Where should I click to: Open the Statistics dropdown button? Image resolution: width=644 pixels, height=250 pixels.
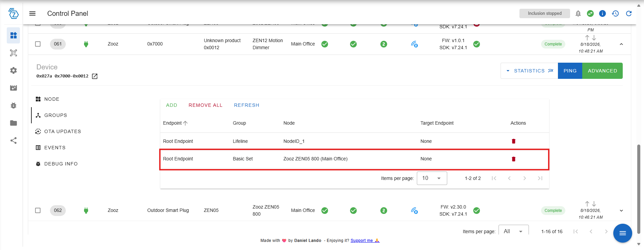click(x=529, y=71)
